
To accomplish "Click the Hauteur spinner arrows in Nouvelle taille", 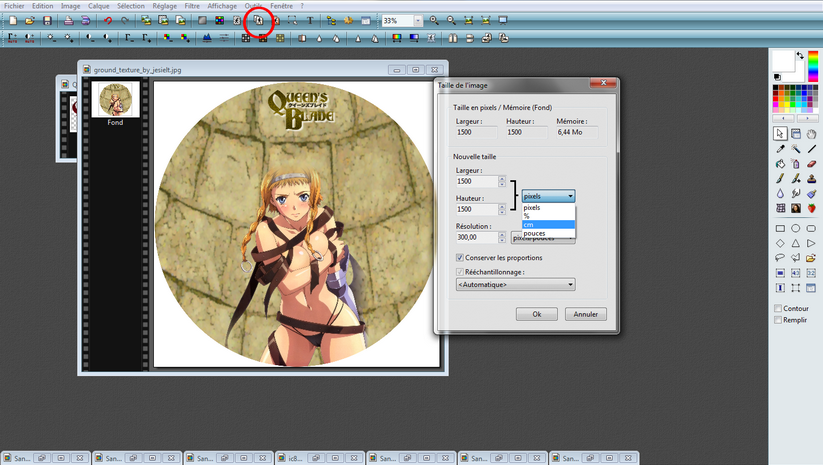I will click(502, 209).
